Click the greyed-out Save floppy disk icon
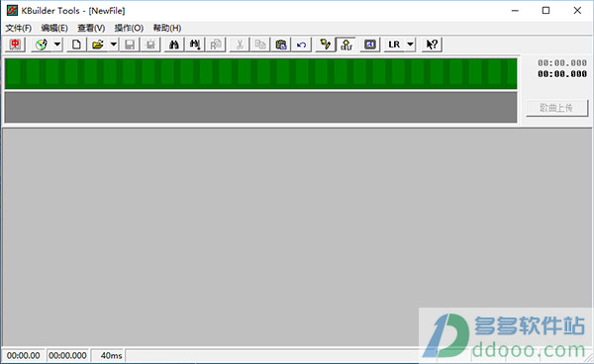Image resolution: width=594 pixels, height=364 pixels. (x=130, y=45)
